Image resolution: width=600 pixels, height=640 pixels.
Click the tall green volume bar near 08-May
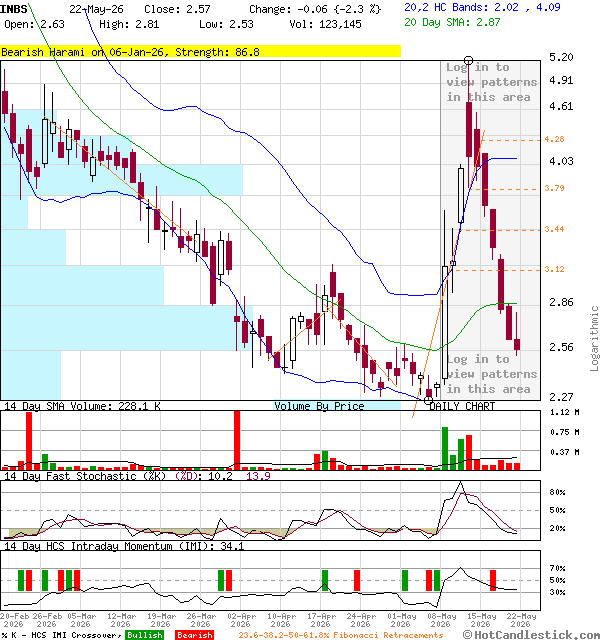445,448
